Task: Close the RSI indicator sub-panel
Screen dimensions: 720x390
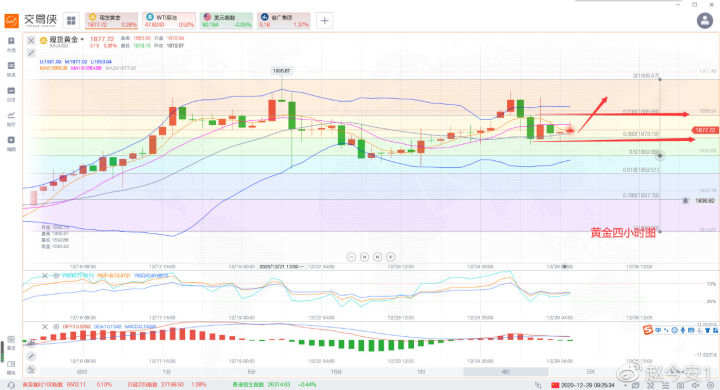Action: 45,276
